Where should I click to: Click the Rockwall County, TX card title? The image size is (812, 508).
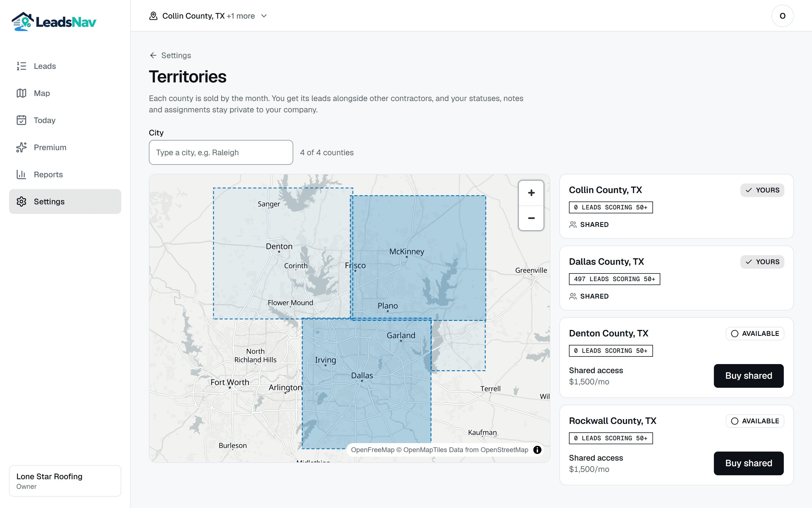[613, 421]
